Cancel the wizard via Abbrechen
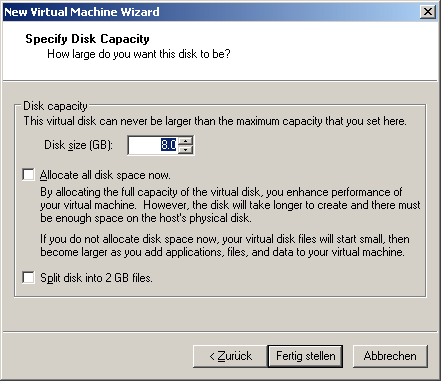 tap(390, 356)
